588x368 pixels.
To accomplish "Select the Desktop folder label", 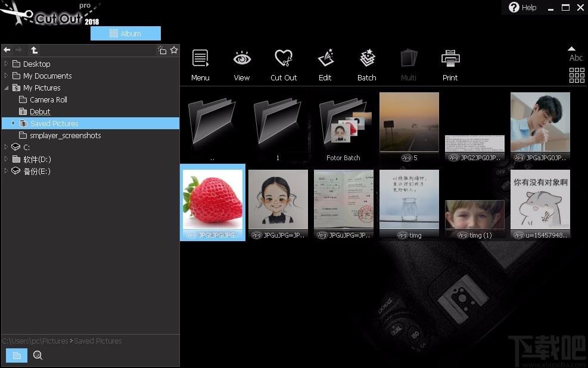I will (x=37, y=64).
